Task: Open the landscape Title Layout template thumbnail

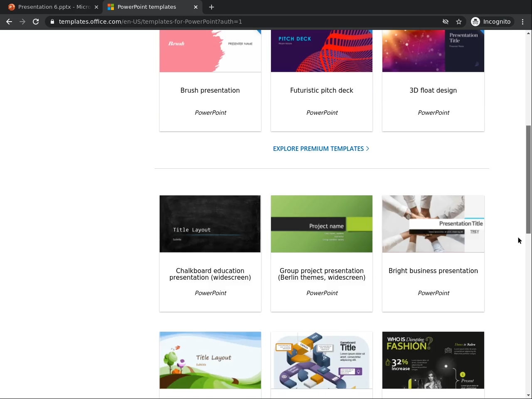Action: [210, 360]
